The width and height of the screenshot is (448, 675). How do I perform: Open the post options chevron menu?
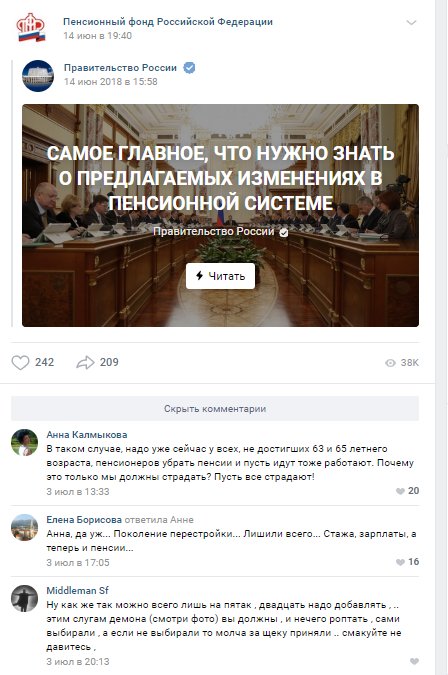point(411,22)
